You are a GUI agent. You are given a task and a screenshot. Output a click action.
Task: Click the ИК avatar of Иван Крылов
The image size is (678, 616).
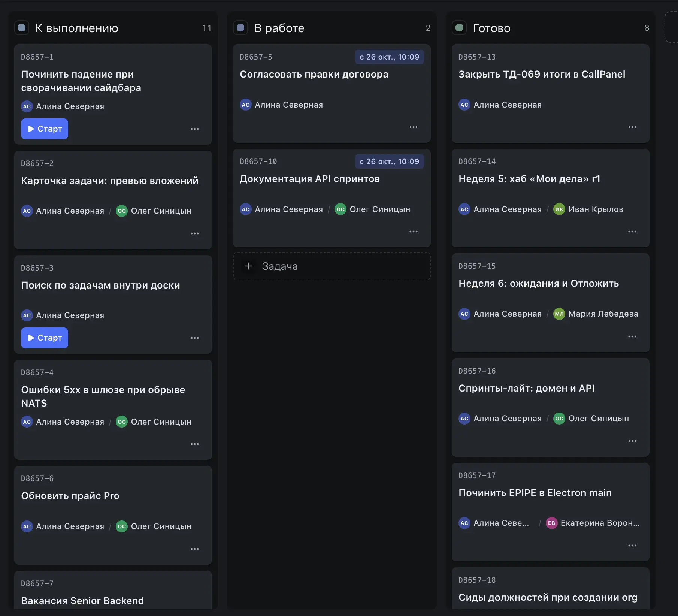559,209
